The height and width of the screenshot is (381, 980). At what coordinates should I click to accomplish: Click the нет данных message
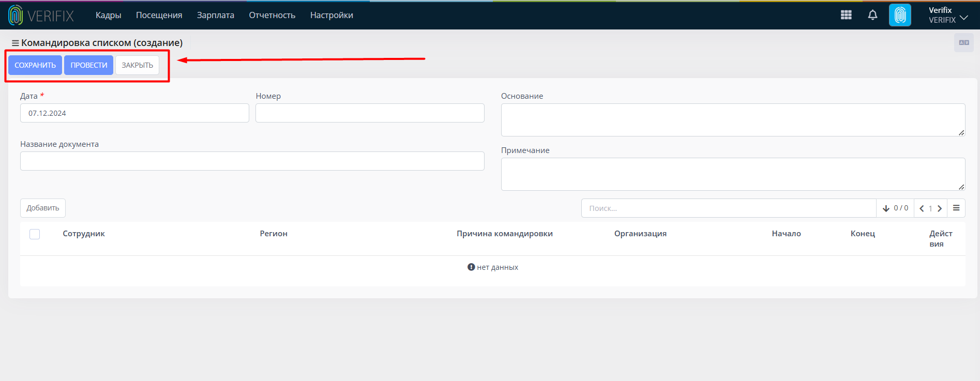493,267
